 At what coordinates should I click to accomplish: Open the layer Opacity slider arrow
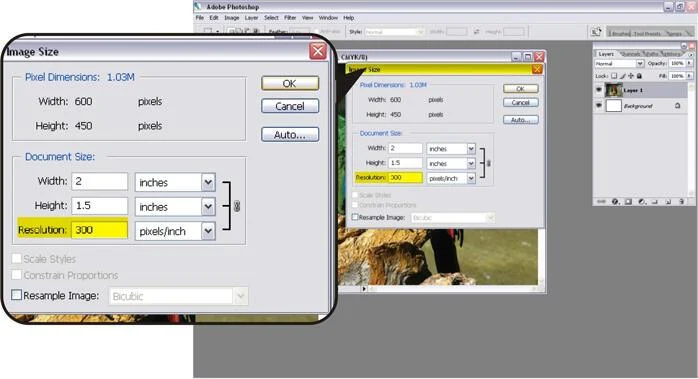coord(689,63)
